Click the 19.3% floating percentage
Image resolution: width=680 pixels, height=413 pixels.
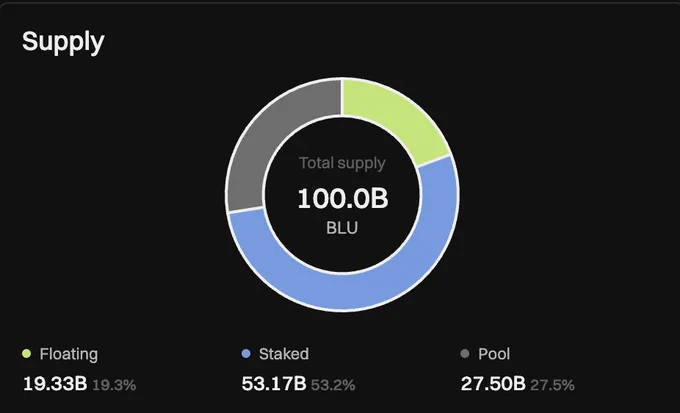coord(114,385)
